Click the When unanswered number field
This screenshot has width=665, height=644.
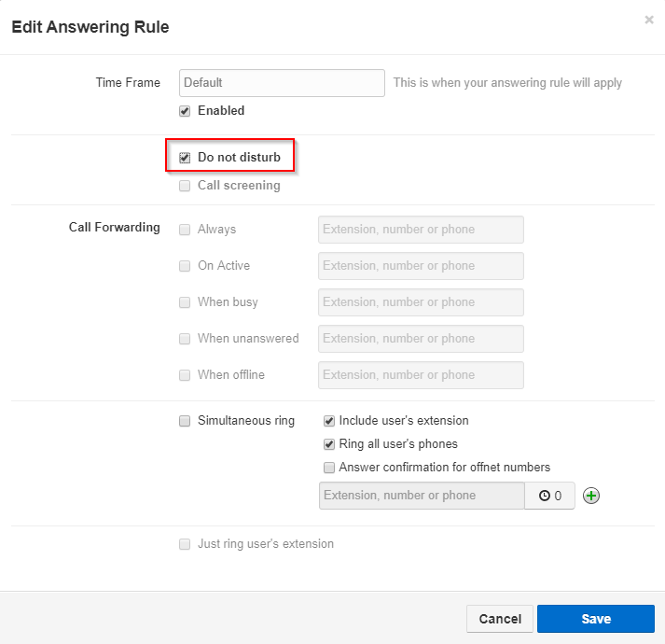[x=421, y=339]
